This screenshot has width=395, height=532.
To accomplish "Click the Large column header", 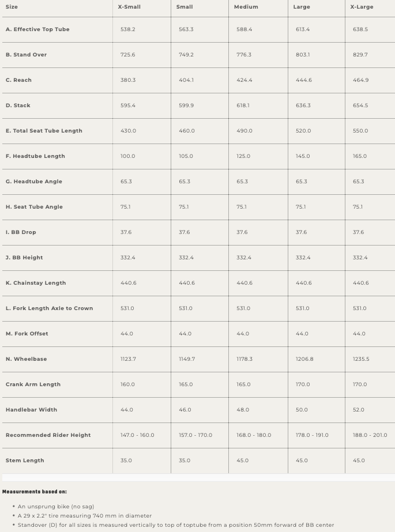I will 302,7.
